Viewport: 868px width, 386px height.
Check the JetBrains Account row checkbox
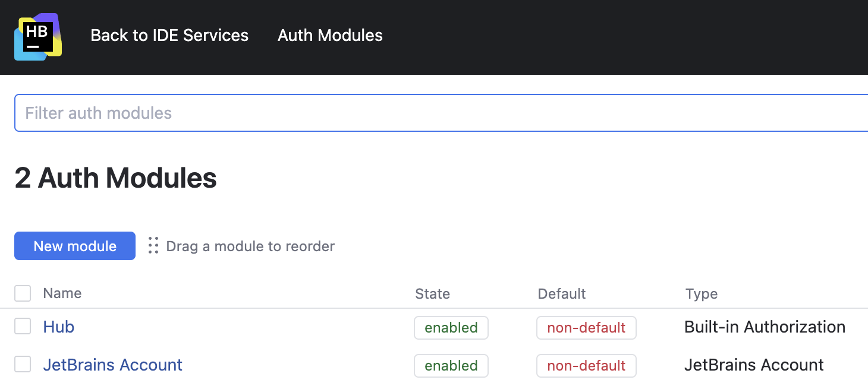(x=23, y=365)
